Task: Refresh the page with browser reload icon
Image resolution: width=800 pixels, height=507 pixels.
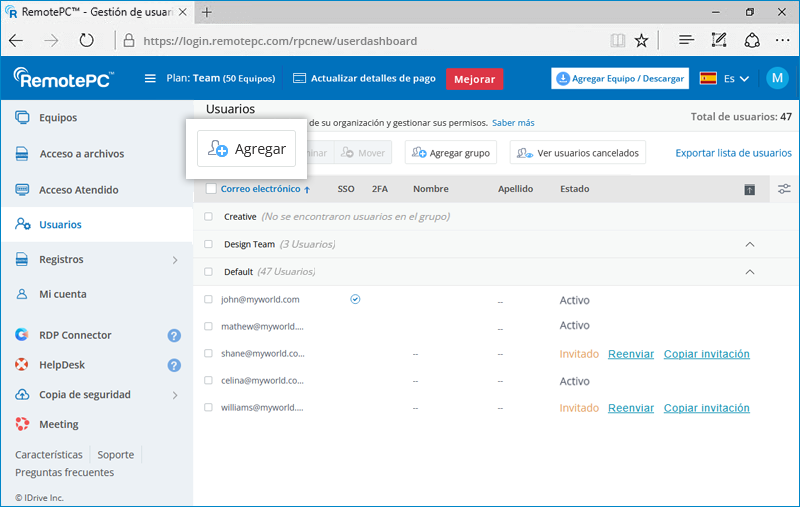Action: (86, 41)
